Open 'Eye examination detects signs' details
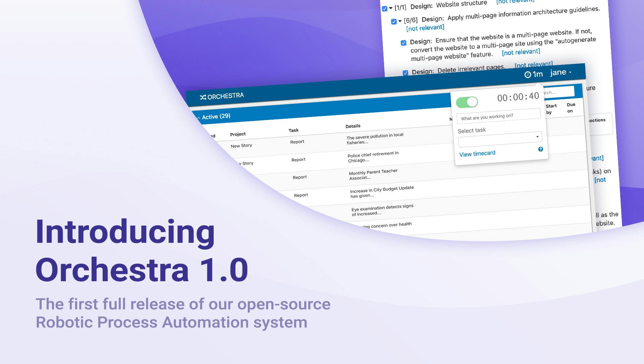The width and height of the screenshot is (644, 364). click(382, 210)
